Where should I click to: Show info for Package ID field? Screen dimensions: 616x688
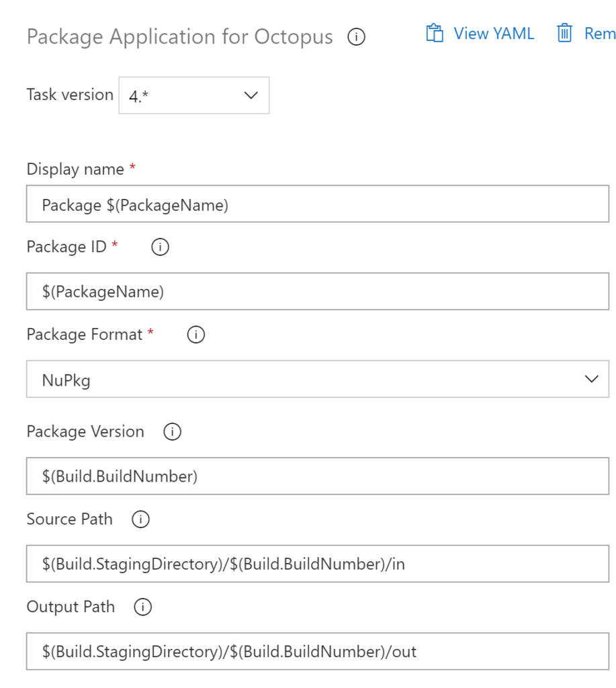(x=160, y=247)
